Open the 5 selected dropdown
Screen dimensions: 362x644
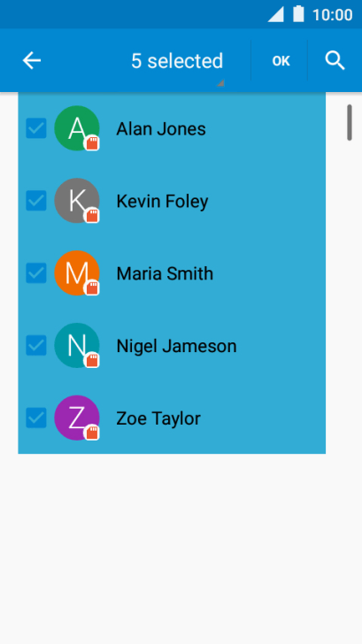pyautogui.click(x=177, y=61)
